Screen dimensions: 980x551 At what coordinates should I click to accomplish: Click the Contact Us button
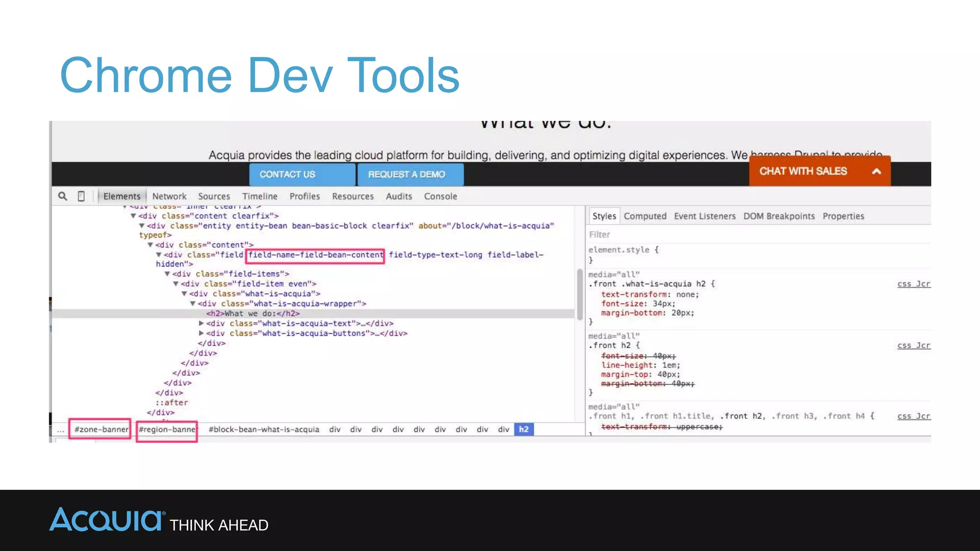[302, 175]
